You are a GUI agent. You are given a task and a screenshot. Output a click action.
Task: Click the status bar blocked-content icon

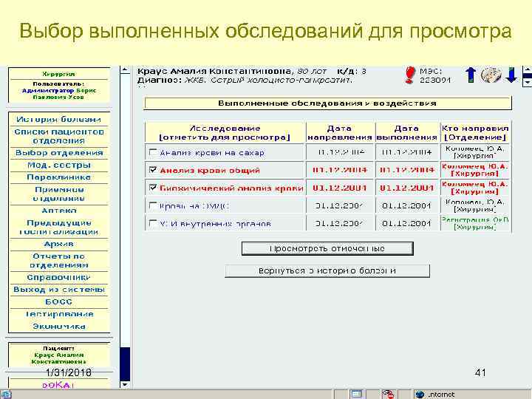(x=388, y=395)
